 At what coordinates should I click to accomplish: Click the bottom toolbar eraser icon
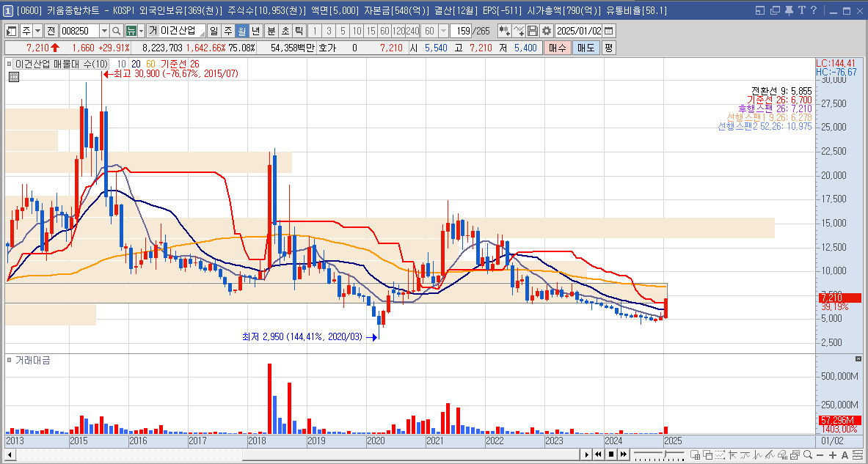click(781, 455)
